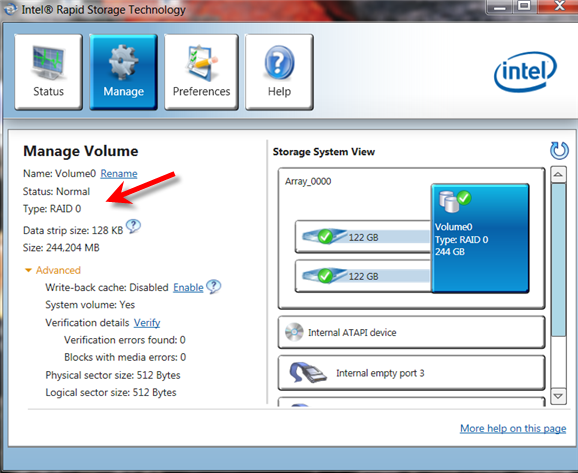Open the Help tab
Image resolution: width=578 pixels, height=473 pixels.
coord(279,72)
